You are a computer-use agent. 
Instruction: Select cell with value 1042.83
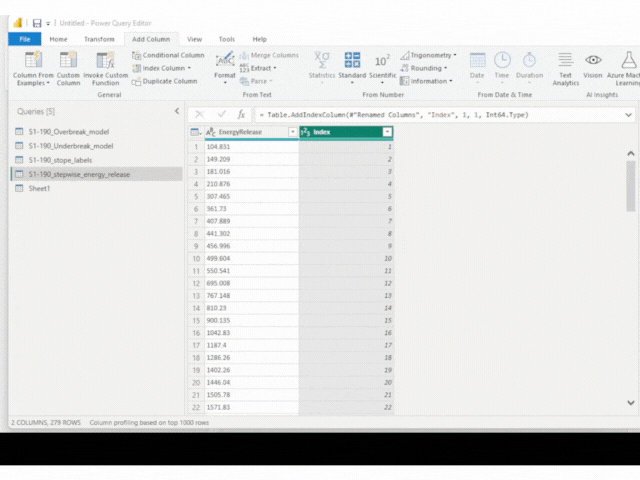(x=252, y=333)
